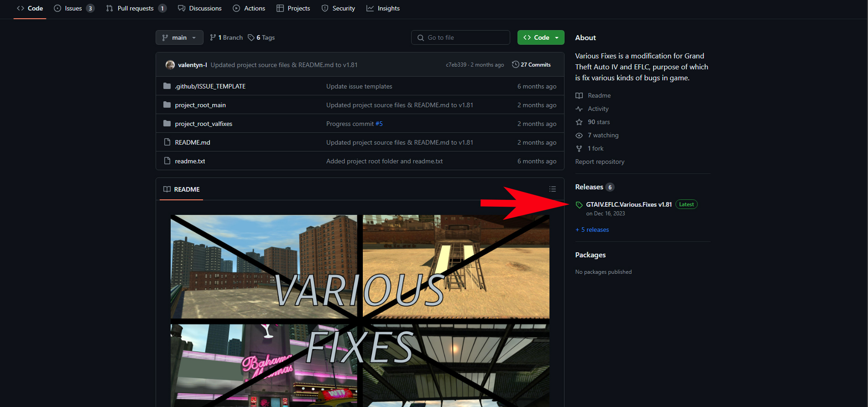
Task: Switch to Pull requests tab
Action: coord(136,8)
